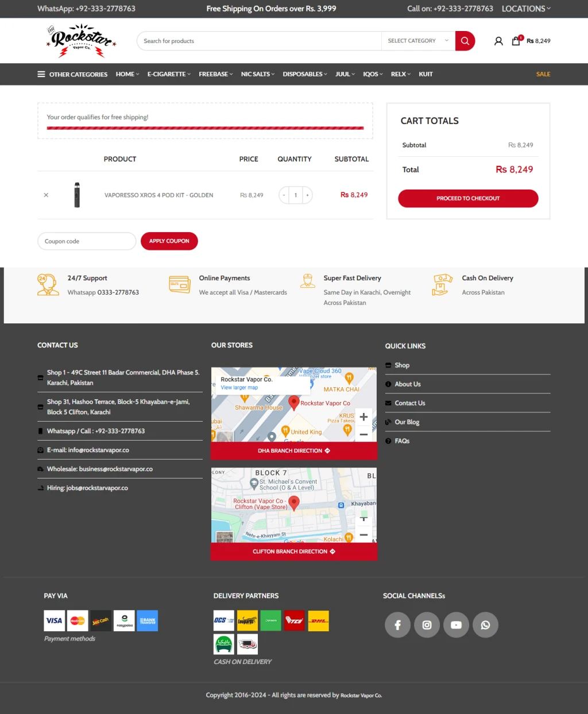The image size is (588, 714).
Task: Click the OCS delivery partner logo
Action: tap(224, 620)
